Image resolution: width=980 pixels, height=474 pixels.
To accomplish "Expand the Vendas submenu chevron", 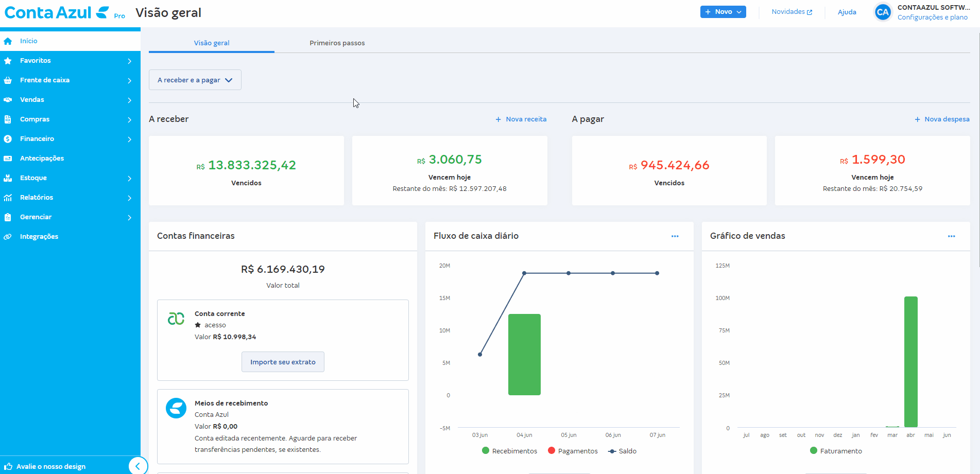I will pos(129,100).
